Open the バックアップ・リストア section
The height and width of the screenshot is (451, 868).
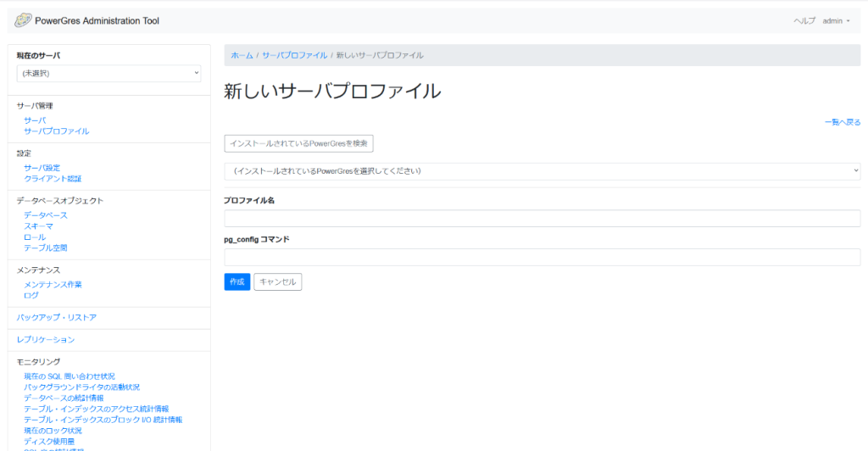tap(57, 318)
